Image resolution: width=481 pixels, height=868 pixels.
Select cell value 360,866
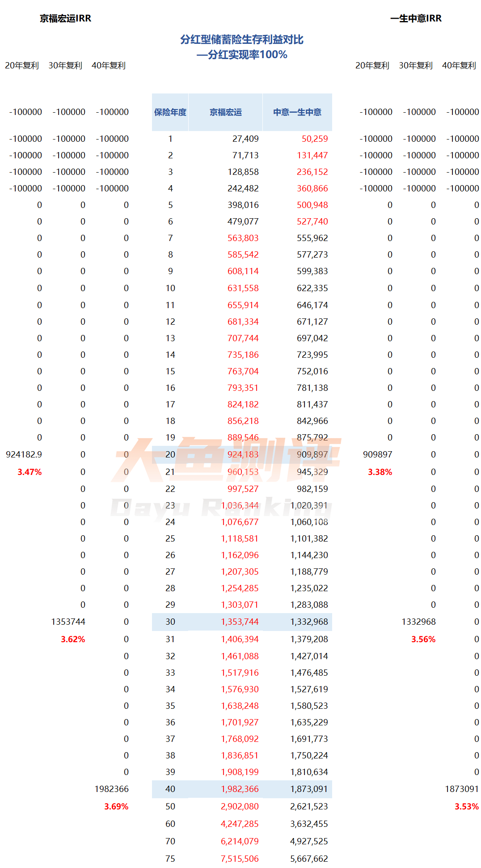coord(312,188)
